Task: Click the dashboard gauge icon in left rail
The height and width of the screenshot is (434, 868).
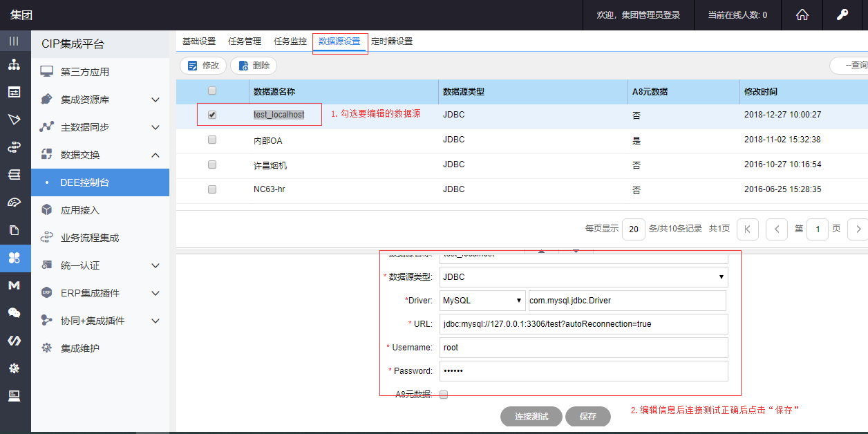Action: pyautogui.click(x=14, y=202)
